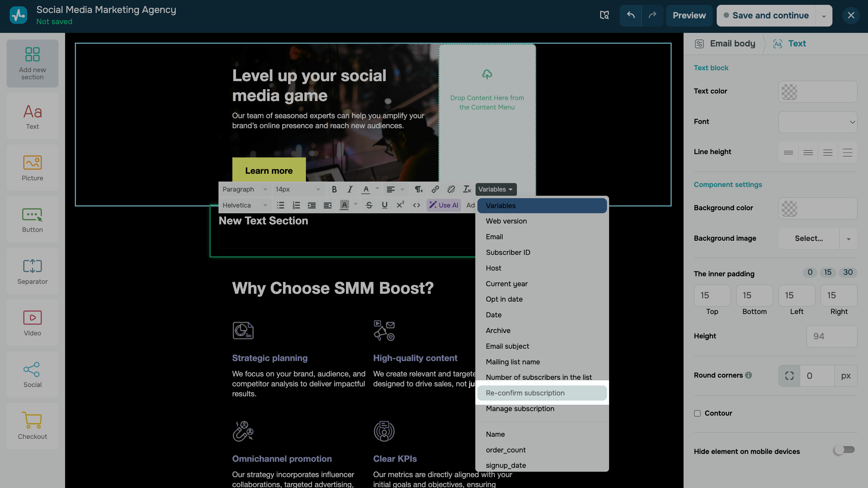
Task: Select the tightest line height option
Action: (x=788, y=153)
